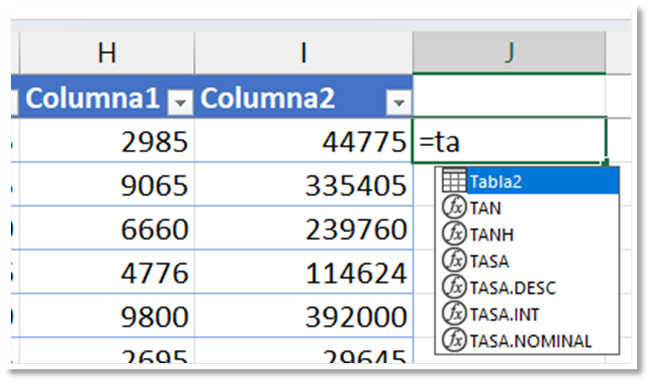This screenshot has width=650, height=382.
Task: Select column H header
Action: [107, 53]
